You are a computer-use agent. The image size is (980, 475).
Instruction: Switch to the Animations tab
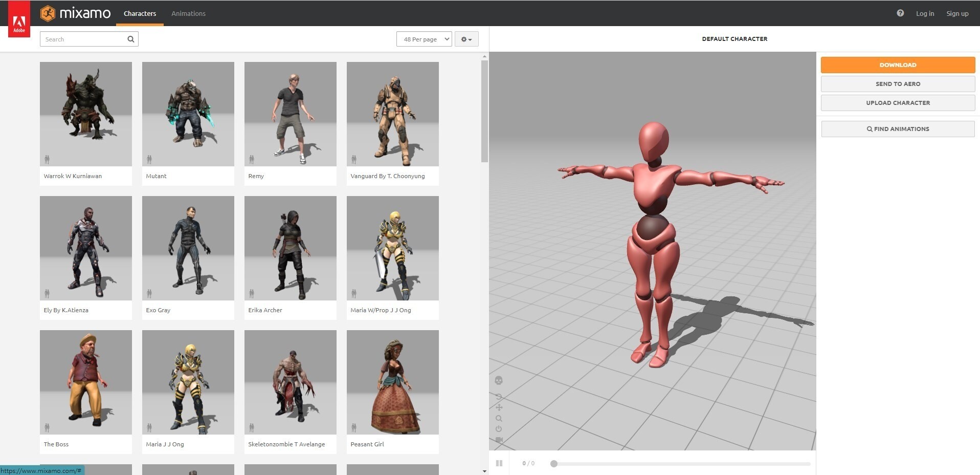pos(188,13)
